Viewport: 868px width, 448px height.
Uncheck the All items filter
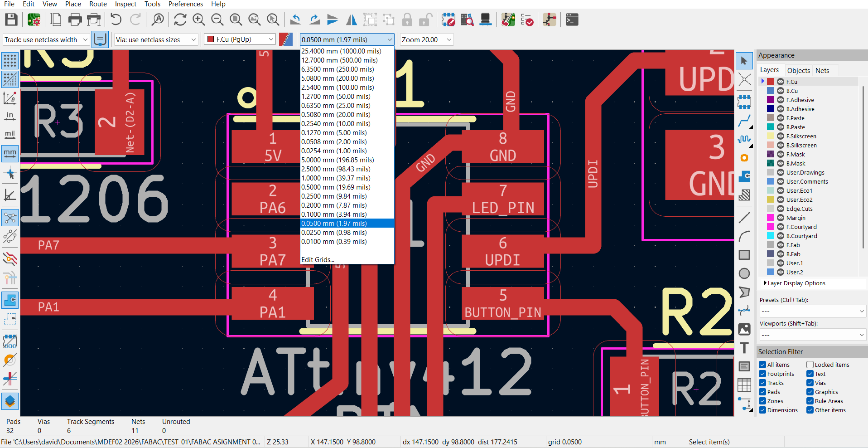click(762, 365)
